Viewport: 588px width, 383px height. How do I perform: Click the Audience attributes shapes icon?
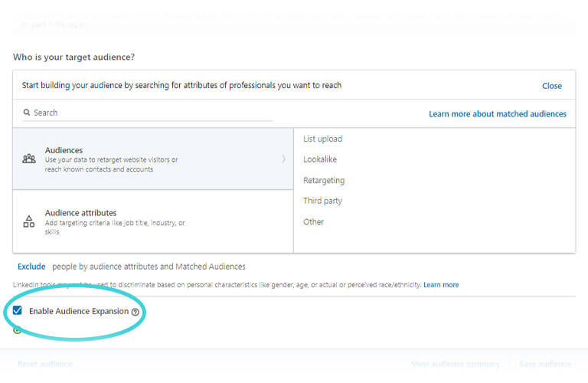(29, 221)
